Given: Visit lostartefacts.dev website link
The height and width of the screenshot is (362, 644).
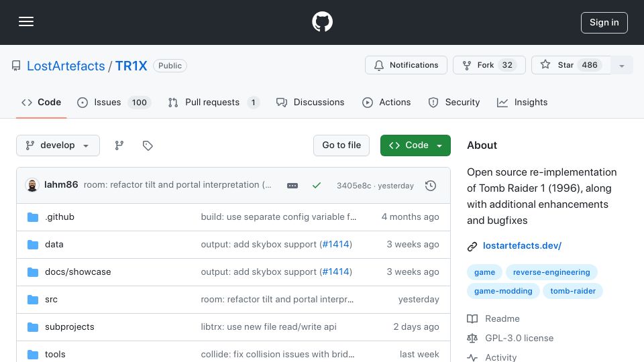Looking at the screenshot, I should pos(522,245).
